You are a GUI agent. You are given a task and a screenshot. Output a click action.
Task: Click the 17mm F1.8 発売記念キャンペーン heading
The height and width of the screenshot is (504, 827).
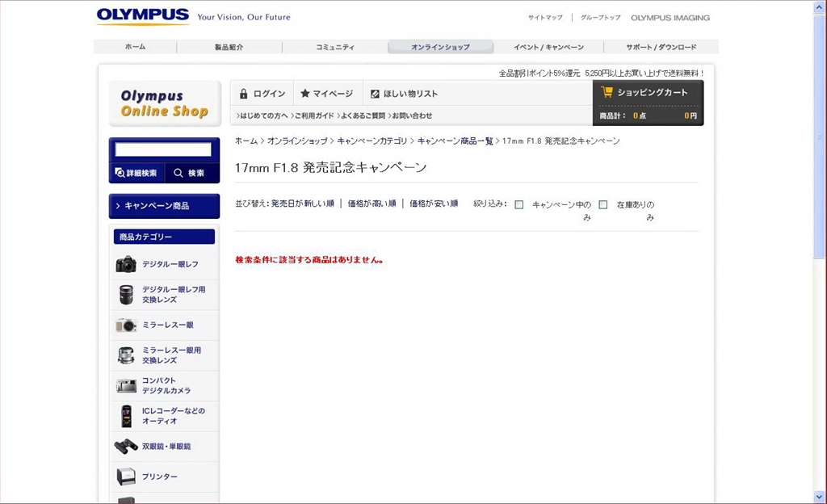pos(330,168)
